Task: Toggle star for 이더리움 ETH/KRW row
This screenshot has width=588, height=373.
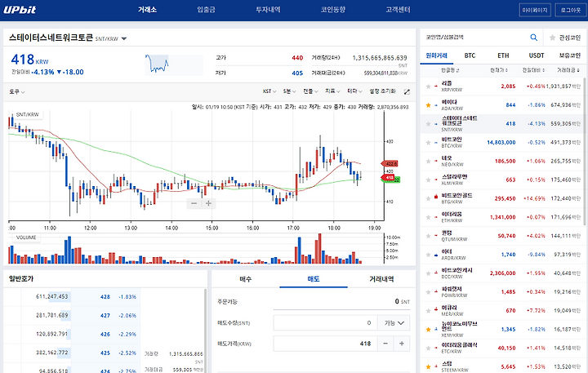Action: (428, 217)
